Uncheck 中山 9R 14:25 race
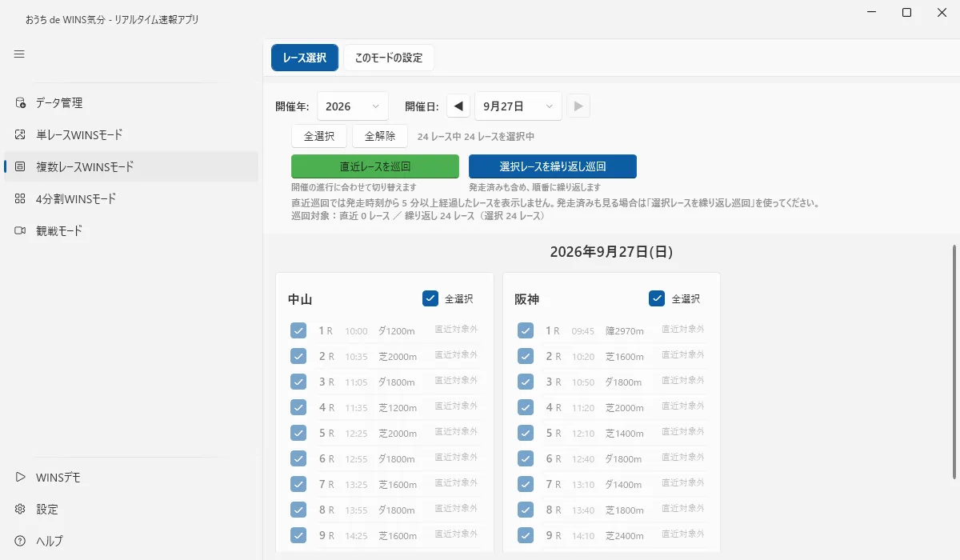Image resolution: width=960 pixels, height=560 pixels. [x=298, y=535]
